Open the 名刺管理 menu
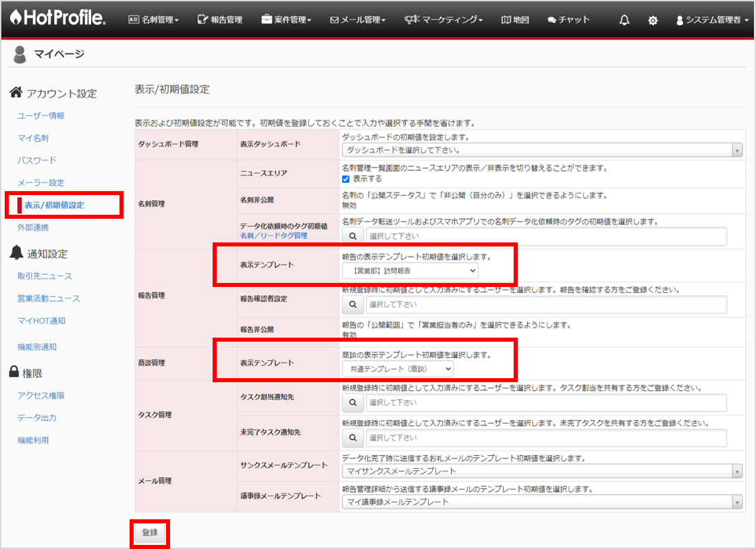This screenshot has height=549, width=756. [x=153, y=20]
